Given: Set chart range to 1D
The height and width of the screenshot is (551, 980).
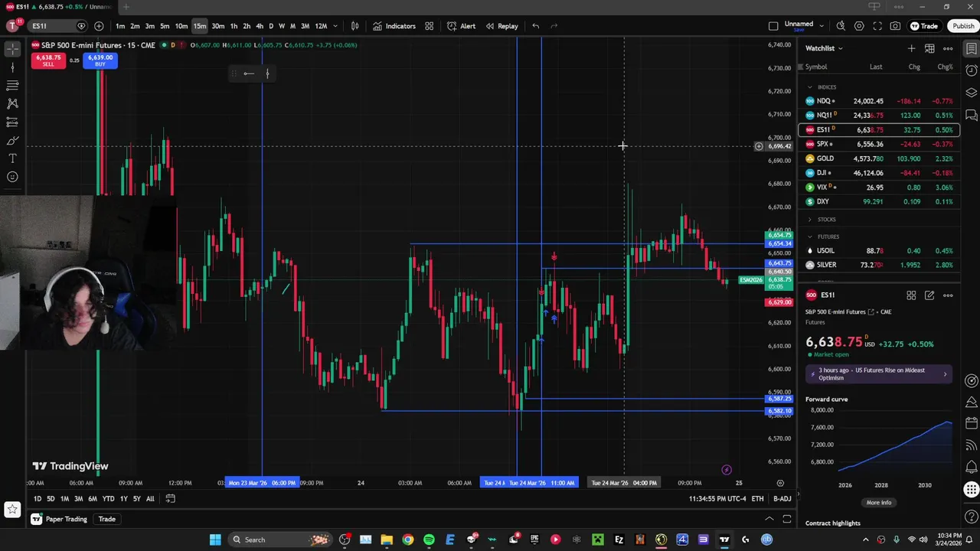Looking at the screenshot, I should click(38, 499).
